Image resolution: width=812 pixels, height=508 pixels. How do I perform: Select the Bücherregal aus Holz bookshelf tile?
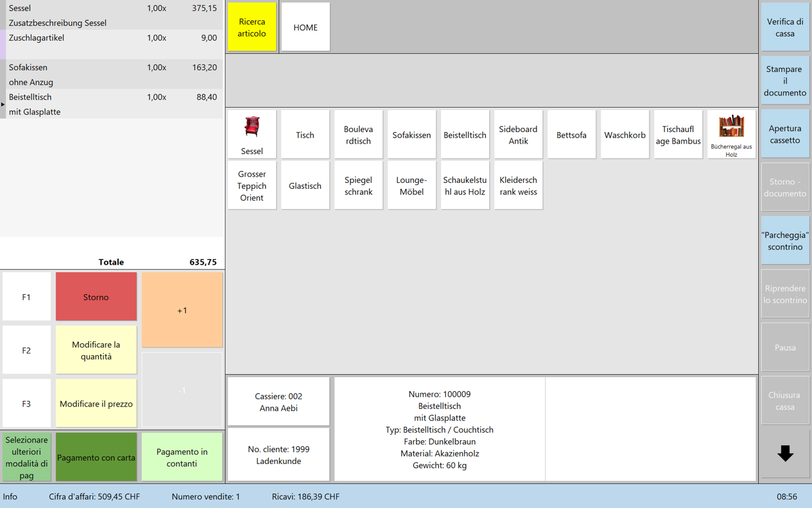pyautogui.click(x=731, y=134)
